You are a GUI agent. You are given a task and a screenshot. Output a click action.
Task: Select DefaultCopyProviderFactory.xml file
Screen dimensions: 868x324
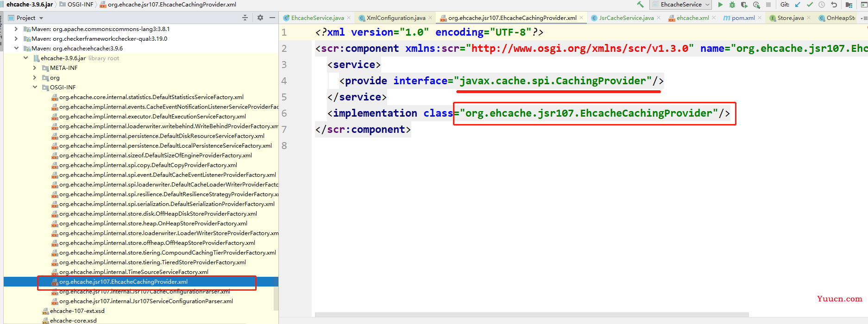[145, 165]
